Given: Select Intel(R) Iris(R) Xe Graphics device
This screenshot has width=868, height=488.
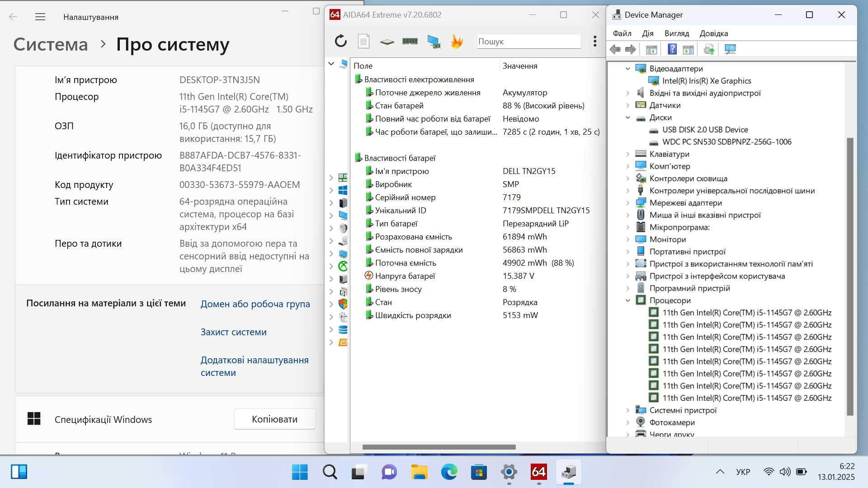Looking at the screenshot, I should coord(706,81).
